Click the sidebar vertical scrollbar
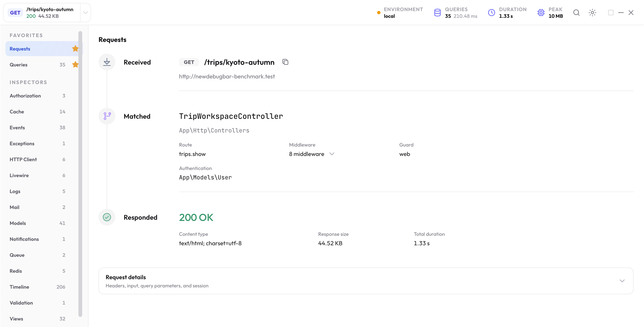The width and height of the screenshot is (644, 327). coord(80,174)
